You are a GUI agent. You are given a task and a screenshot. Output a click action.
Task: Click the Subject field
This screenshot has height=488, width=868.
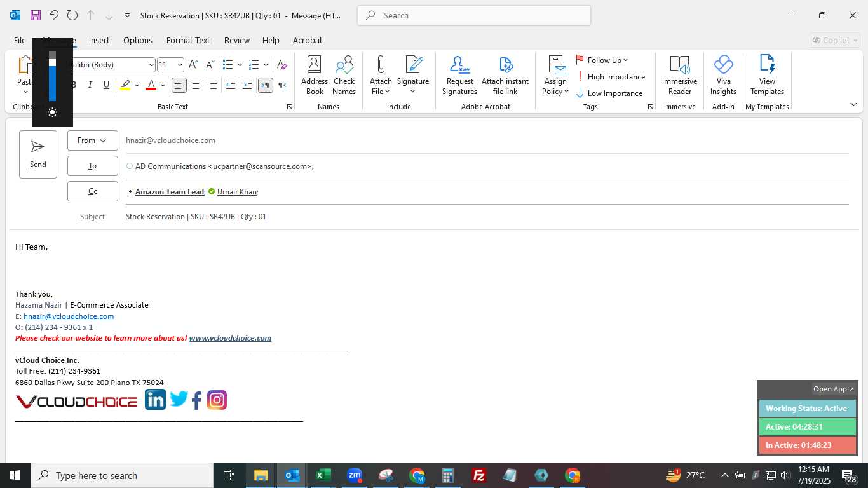tap(487, 217)
